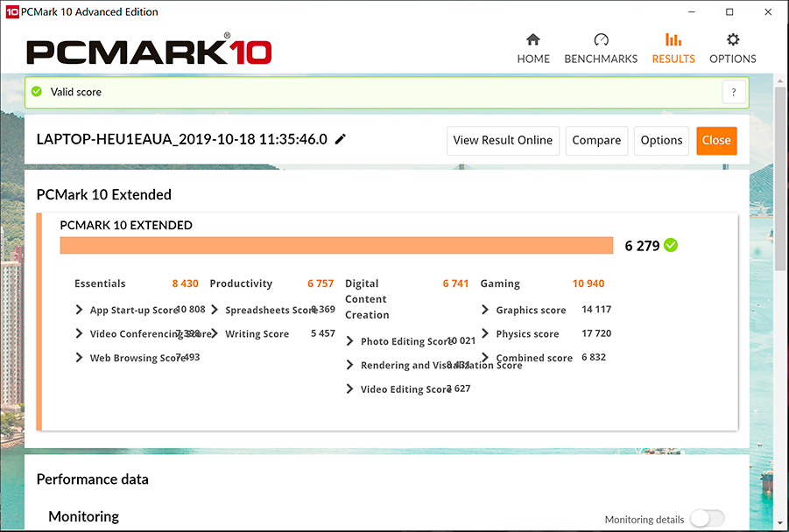Viewport: 789px width, 532px height.
Task: Click the Productivity category label
Action: (x=241, y=283)
